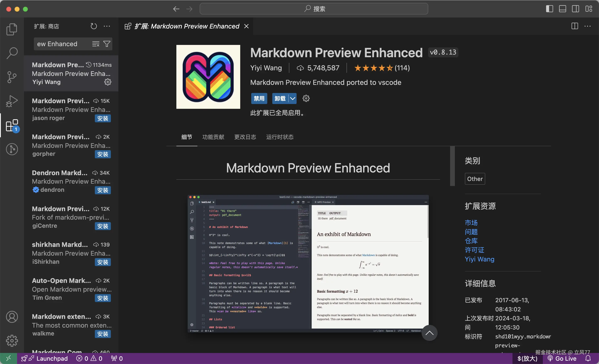599x364 pixels.
Task: Click the command center 搜索 box
Action: point(314,9)
